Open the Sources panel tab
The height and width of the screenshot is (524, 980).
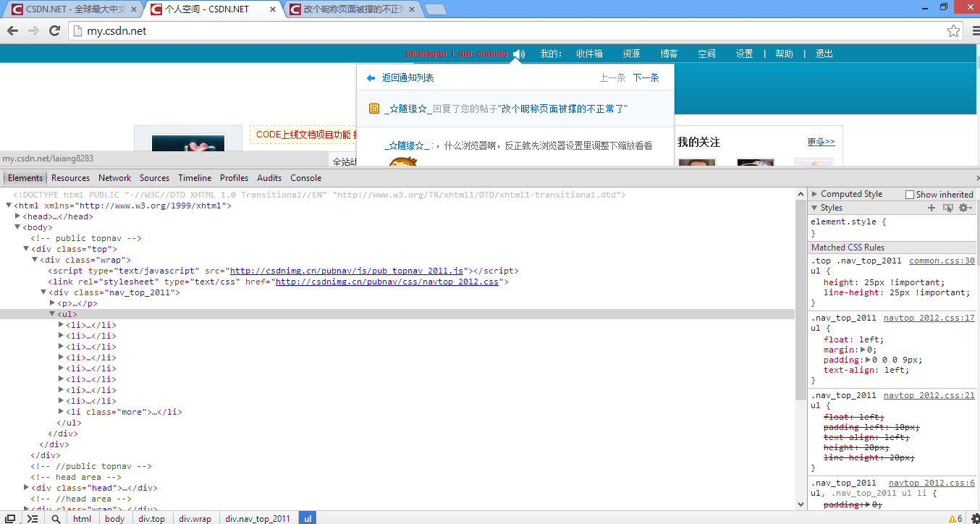(x=154, y=178)
